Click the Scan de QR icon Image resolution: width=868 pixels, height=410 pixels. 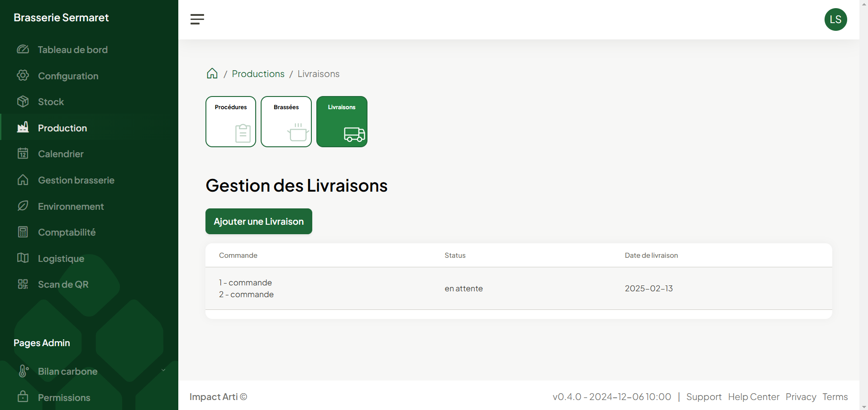[23, 285]
